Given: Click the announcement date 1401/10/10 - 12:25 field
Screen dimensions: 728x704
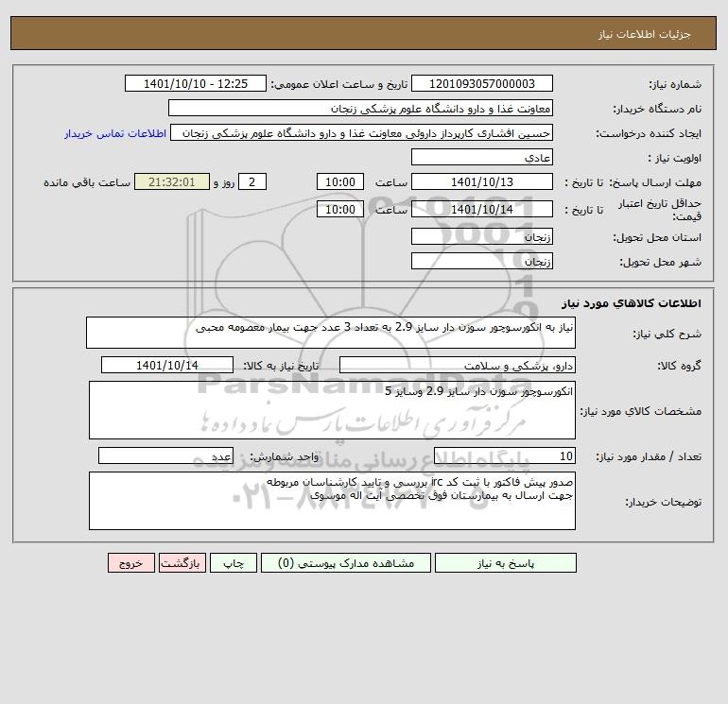Looking at the screenshot, I should click(x=196, y=83).
